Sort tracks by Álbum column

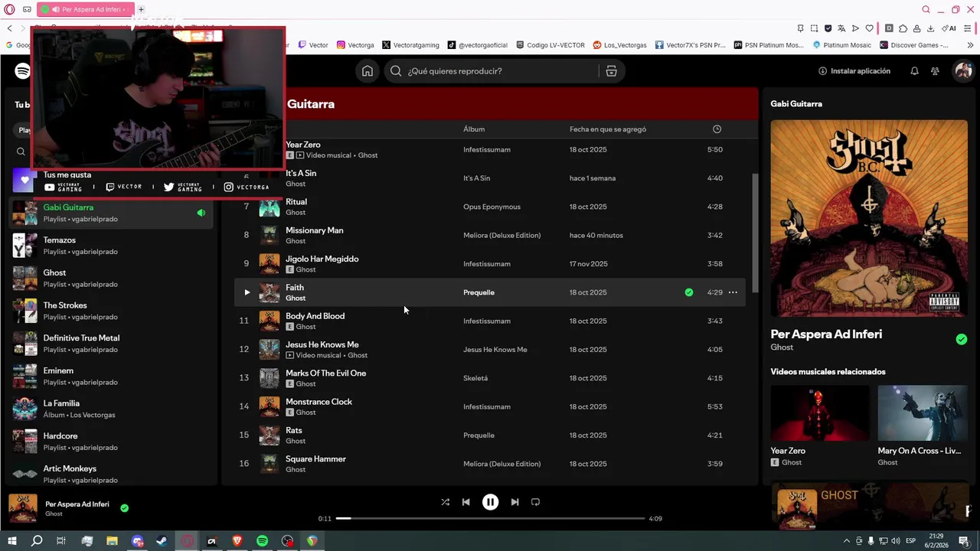474,129
